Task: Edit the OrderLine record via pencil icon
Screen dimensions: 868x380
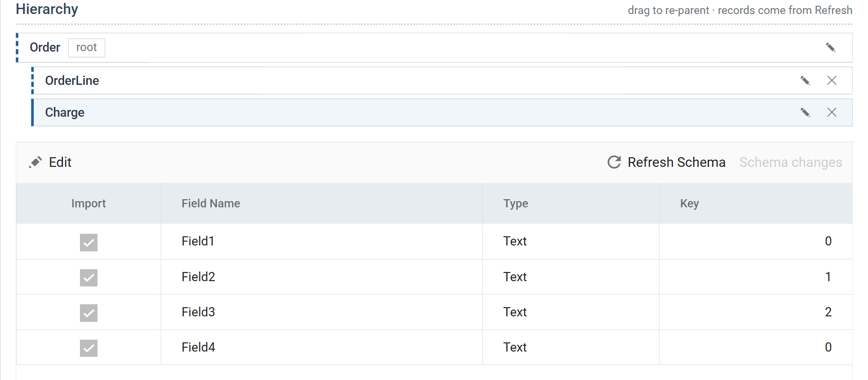Action: (x=805, y=81)
